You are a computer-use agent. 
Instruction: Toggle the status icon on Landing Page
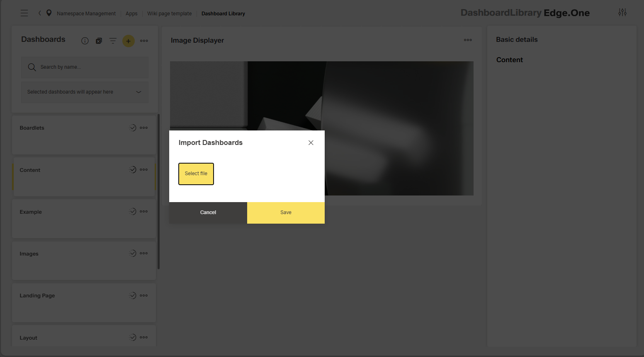point(132,295)
